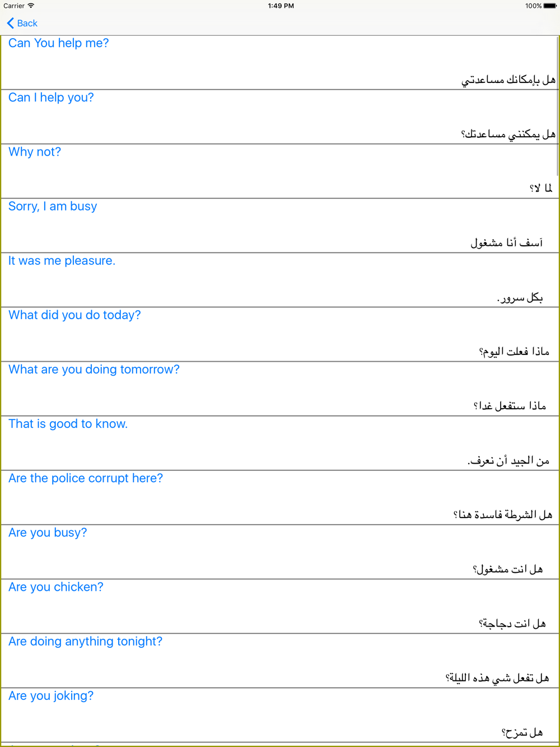The width and height of the screenshot is (560, 747).
Task: Tap the Arabic text under 'Are you busy?'
Action: [x=508, y=569]
